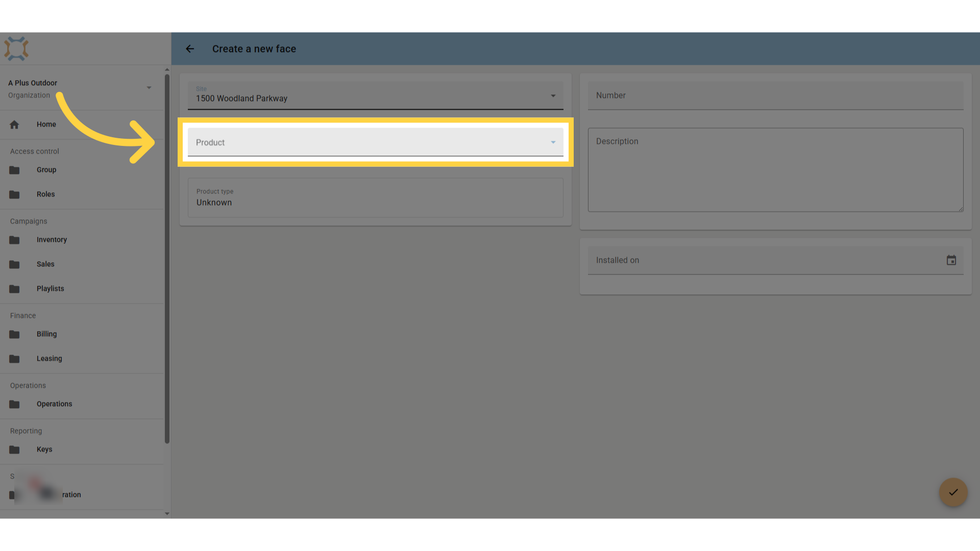Focus the Installed on date field
The height and width of the screenshot is (551, 980).
[776, 260]
